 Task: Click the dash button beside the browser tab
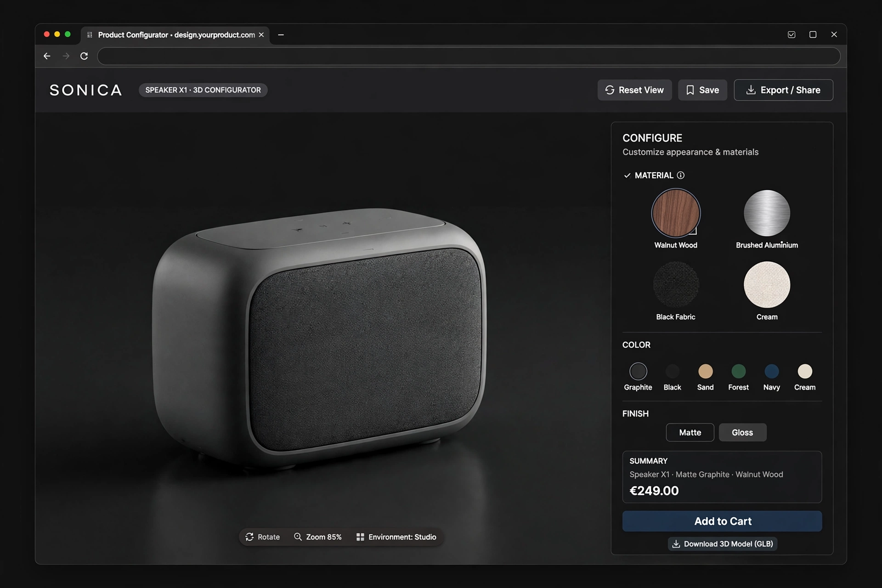coord(281,35)
